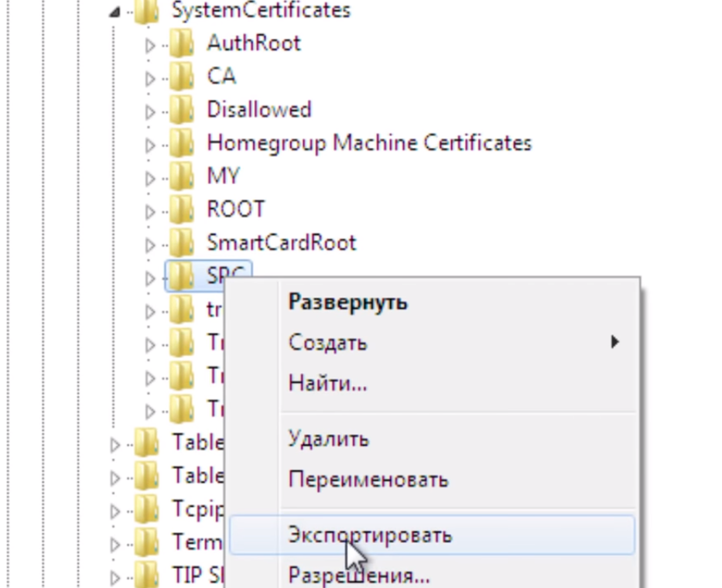Image resolution: width=722 pixels, height=588 pixels.
Task: Choose Экспортировать from the context menu
Action: tap(370, 535)
